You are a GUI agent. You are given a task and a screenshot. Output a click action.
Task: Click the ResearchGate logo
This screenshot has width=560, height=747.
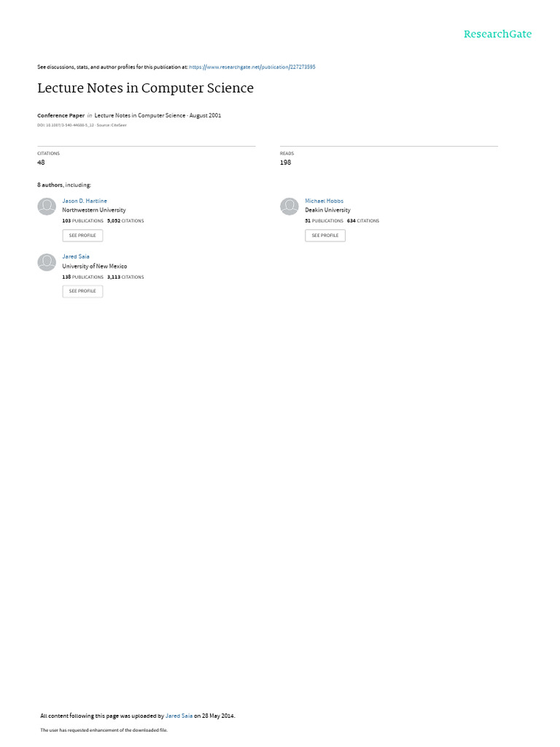[497, 34]
